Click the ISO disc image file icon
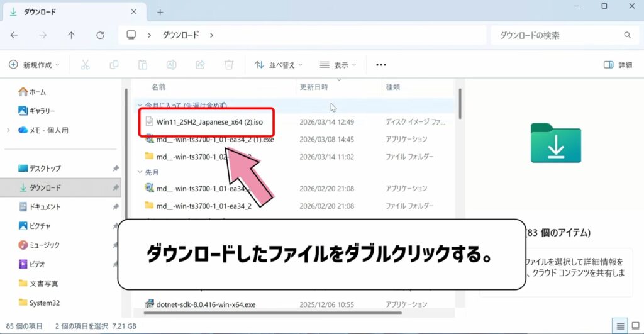 click(x=149, y=121)
